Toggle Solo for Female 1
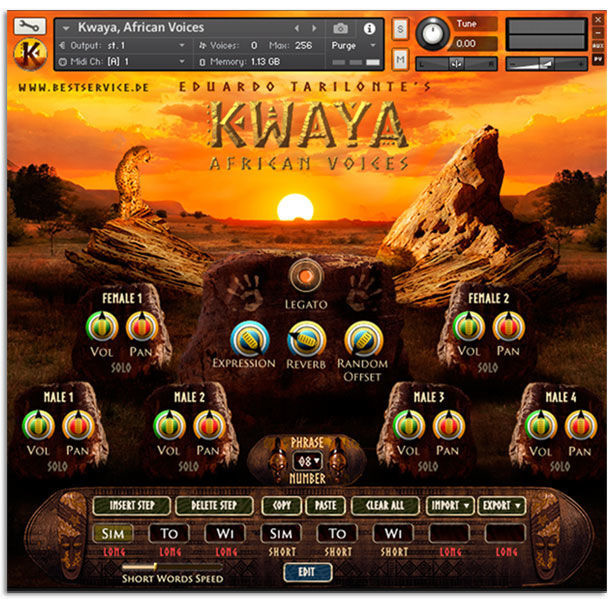Screen dimensions: 608x608 121,368
